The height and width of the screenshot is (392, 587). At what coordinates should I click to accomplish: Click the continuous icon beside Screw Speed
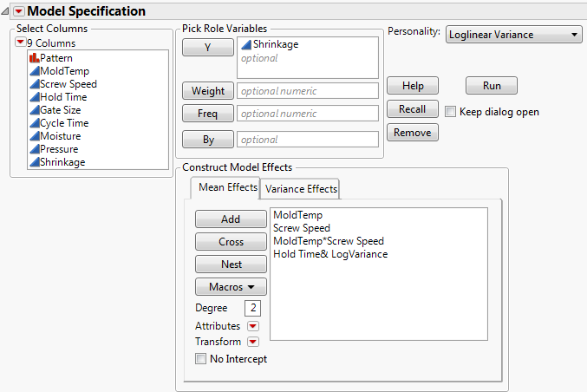[x=34, y=84]
